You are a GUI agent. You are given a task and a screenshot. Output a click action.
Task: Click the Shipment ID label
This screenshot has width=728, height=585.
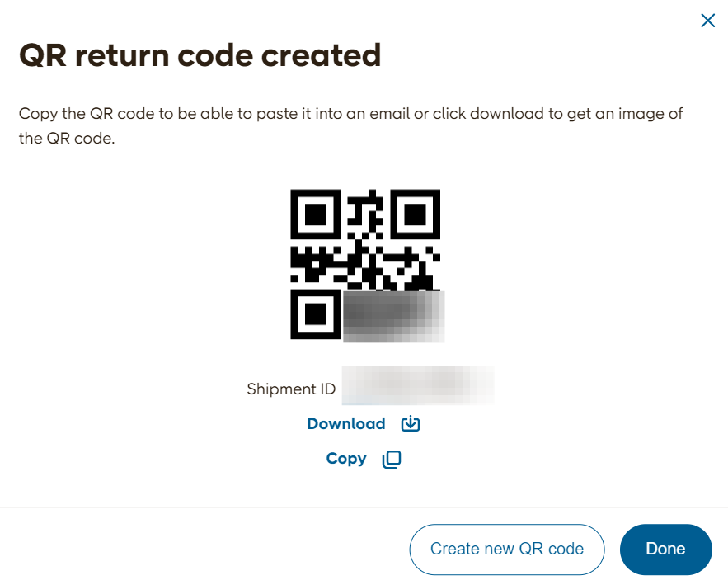pyautogui.click(x=291, y=388)
